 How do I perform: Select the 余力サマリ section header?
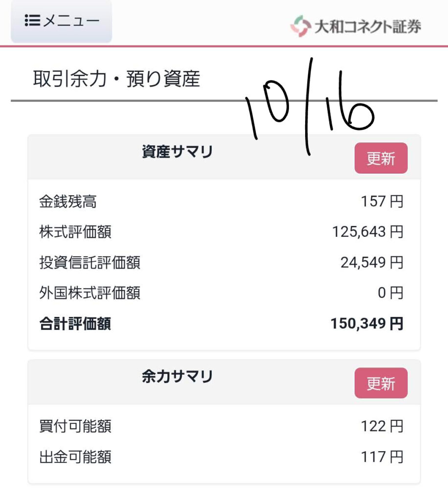(x=177, y=377)
